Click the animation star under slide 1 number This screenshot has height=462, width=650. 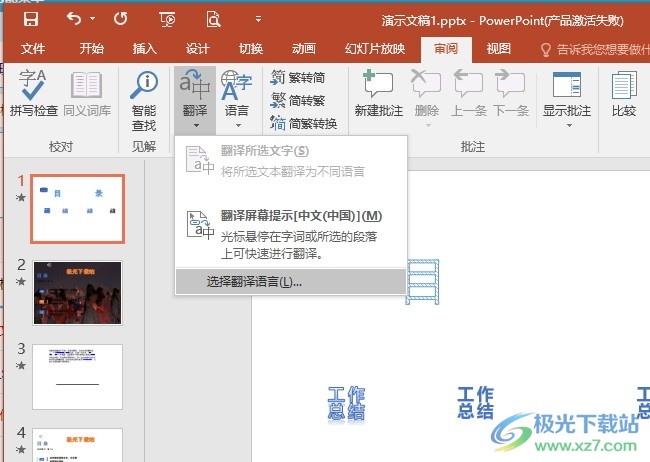click(x=21, y=197)
